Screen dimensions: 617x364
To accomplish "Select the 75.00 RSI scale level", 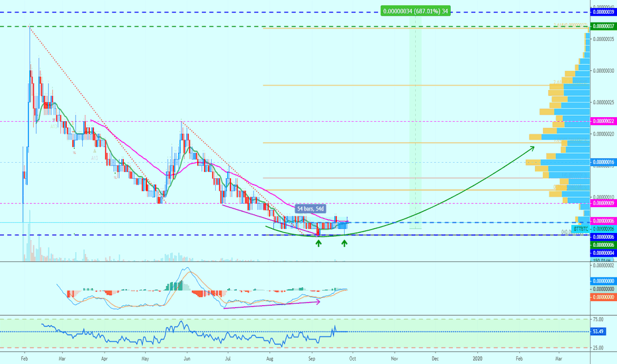I will pyautogui.click(x=598, y=320).
